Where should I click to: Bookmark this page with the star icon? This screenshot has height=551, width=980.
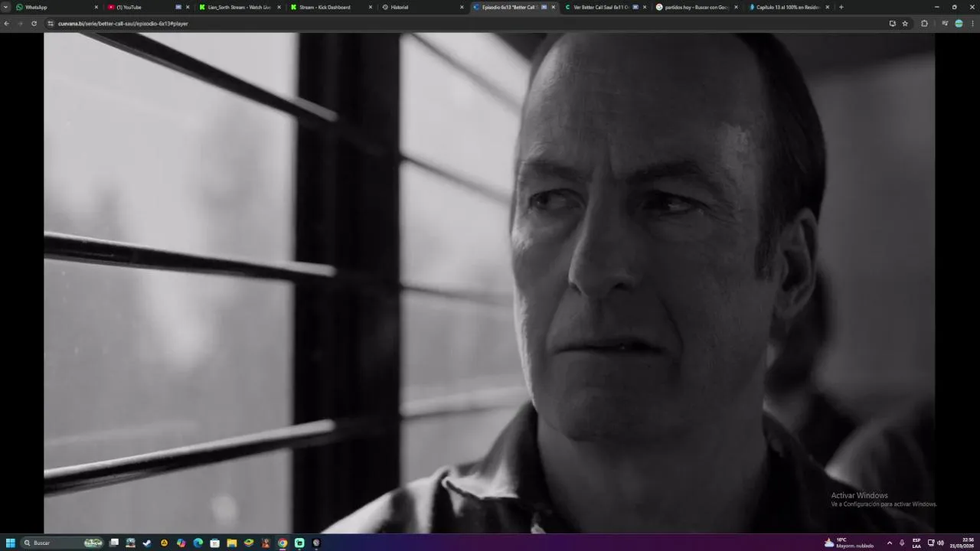pyautogui.click(x=905, y=24)
